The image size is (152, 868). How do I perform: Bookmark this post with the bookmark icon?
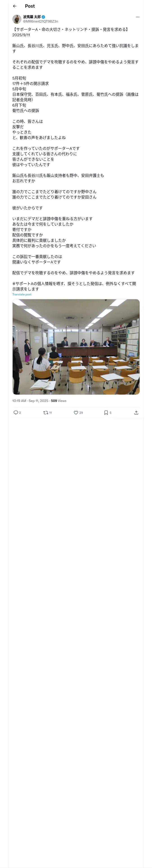(x=106, y=412)
